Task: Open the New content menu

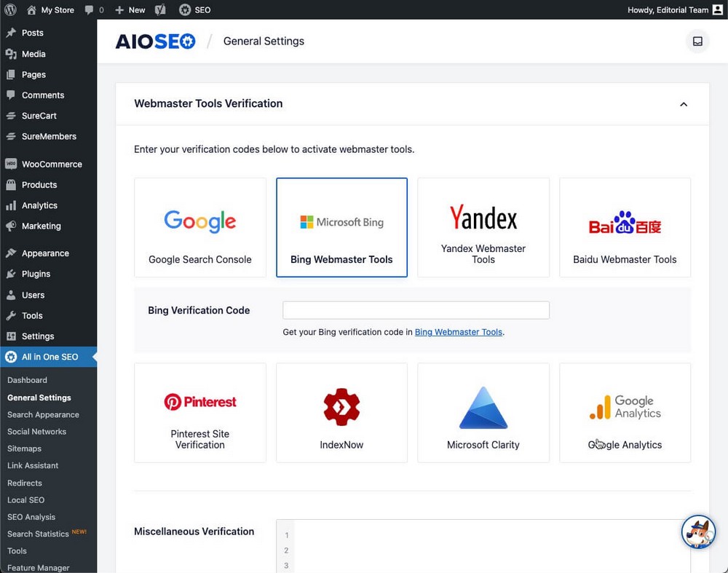Action: tap(130, 9)
